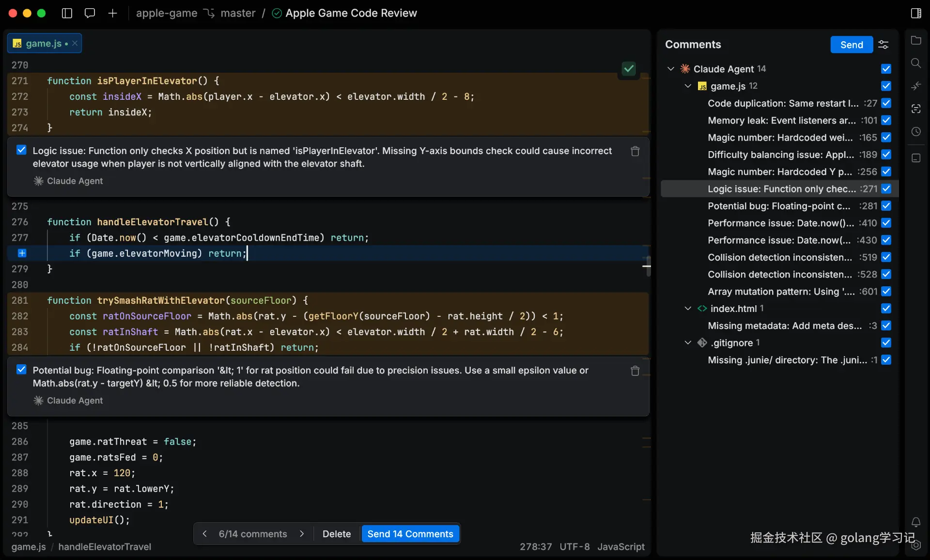Image resolution: width=930 pixels, height=560 pixels.
Task: Click the add comment plus icon on line 278
Action: tap(22, 253)
